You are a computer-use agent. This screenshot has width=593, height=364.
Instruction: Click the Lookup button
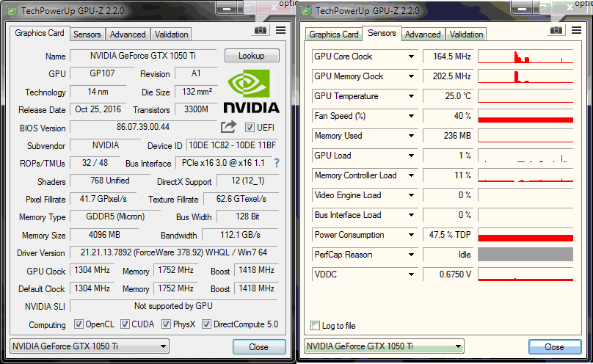(252, 56)
